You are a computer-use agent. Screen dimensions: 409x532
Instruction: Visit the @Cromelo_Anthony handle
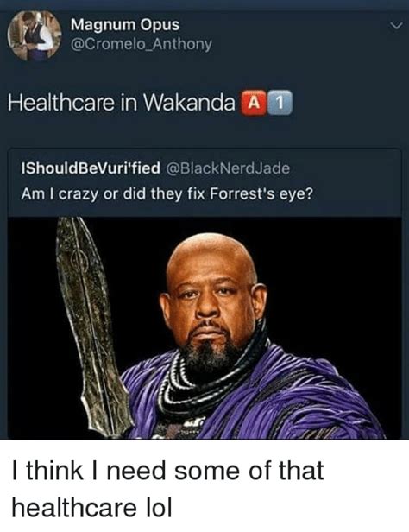coord(141,44)
